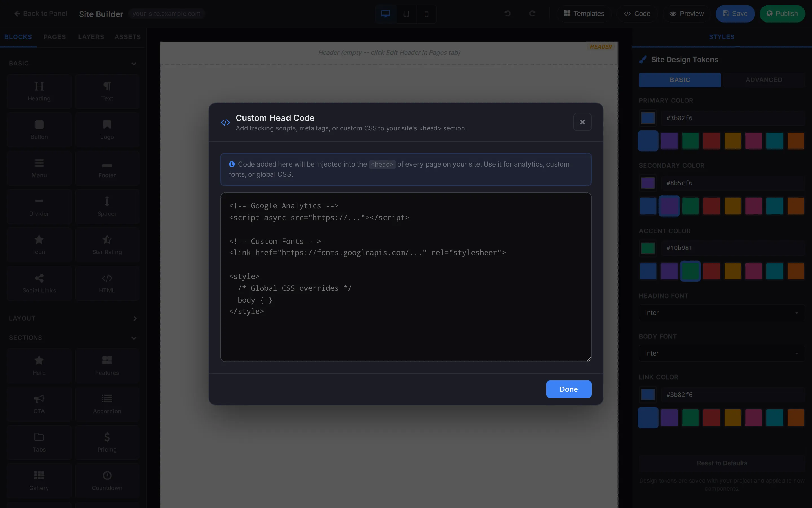Add a Tabs section

(x=39, y=442)
